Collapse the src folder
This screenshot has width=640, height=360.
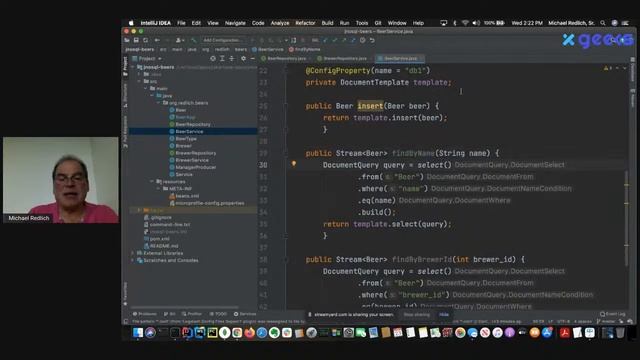[140, 81]
